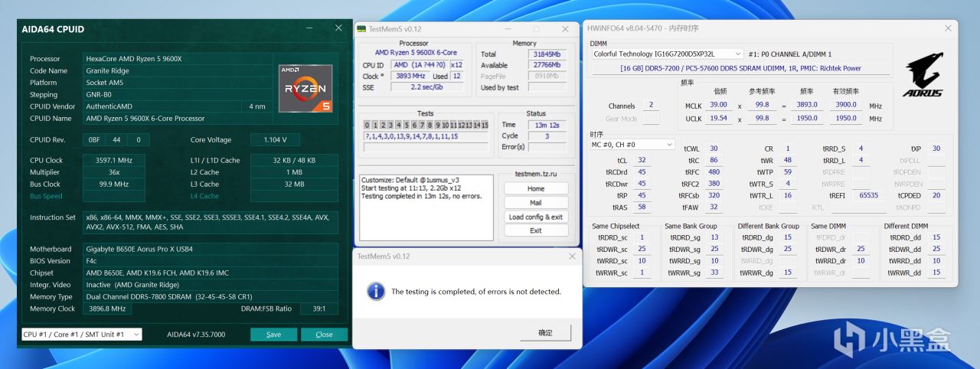The width and height of the screenshot is (980, 369).
Task: Select test number 0 box in TestMem5
Action: click(x=367, y=125)
